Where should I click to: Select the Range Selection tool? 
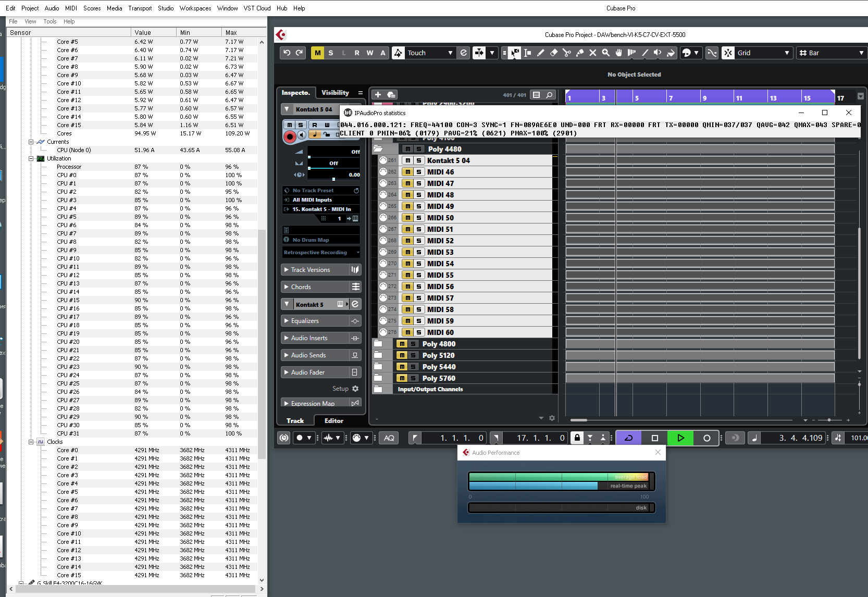[527, 53]
